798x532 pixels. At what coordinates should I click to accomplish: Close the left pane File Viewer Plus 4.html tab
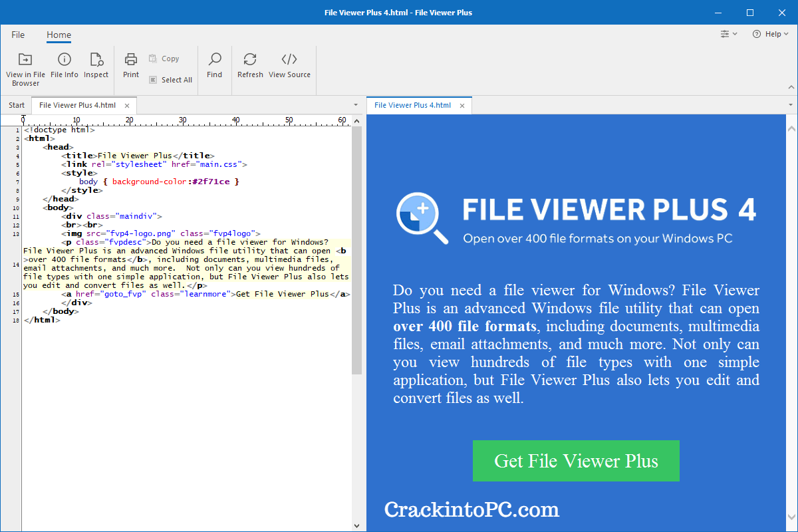(126, 105)
